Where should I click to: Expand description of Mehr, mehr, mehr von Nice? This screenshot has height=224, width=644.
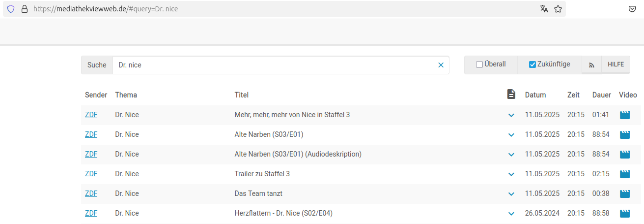coord(511,115)
